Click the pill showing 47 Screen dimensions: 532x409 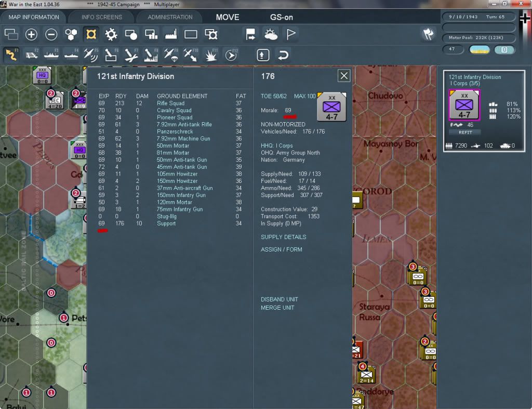click(x=453, y=49)
